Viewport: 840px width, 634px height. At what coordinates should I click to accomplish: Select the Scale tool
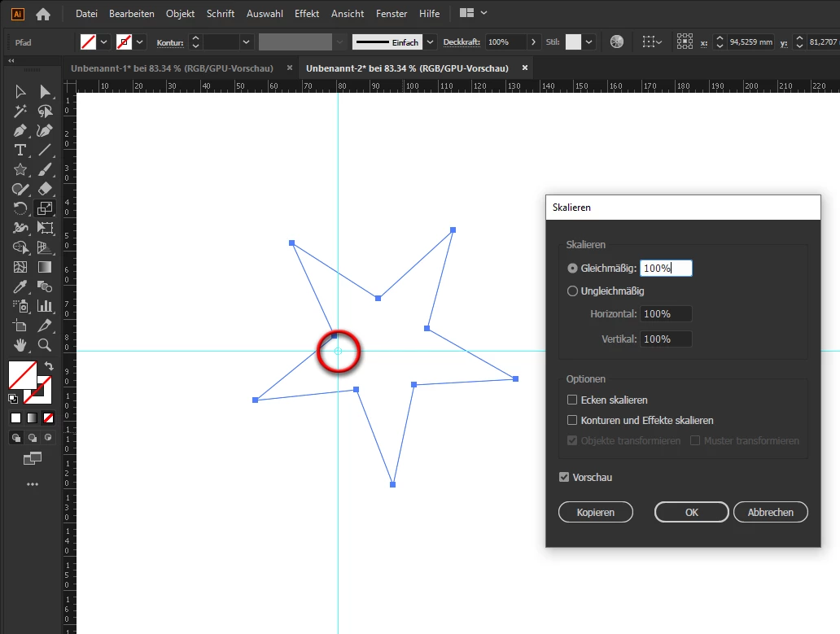pos(45,208)
